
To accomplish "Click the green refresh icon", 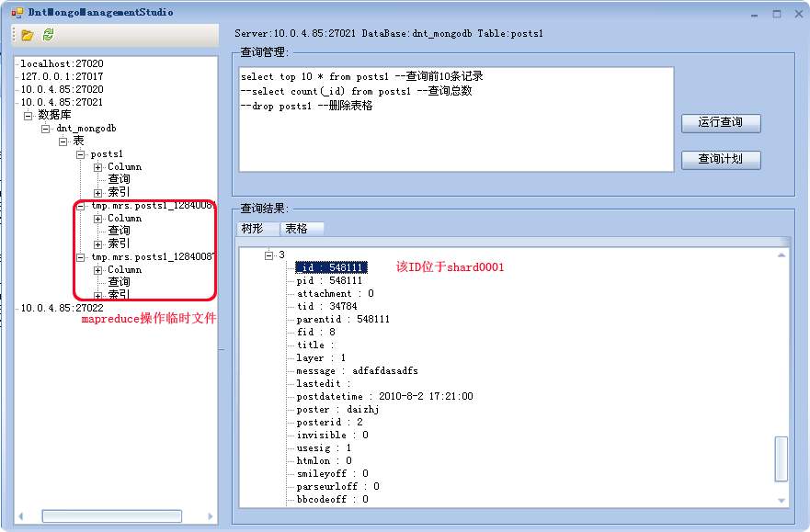I will pyautogui.click(x=48, y=35).
